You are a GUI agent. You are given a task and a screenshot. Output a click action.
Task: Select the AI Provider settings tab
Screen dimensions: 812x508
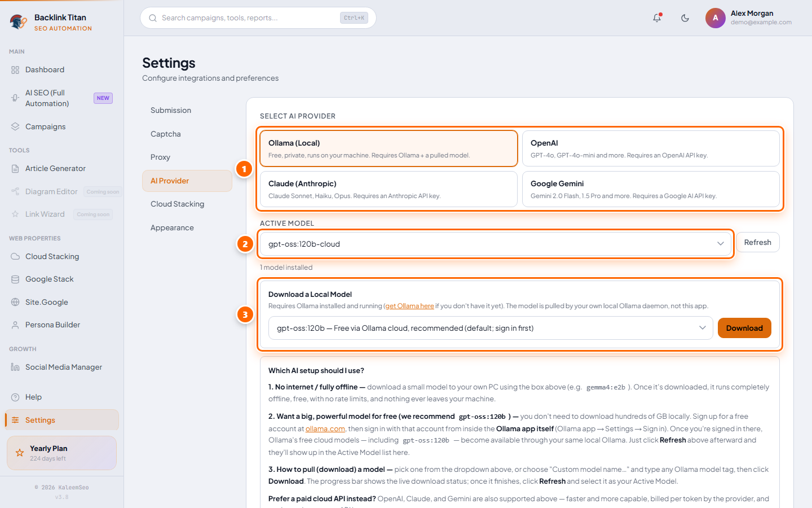pos(187,181)
